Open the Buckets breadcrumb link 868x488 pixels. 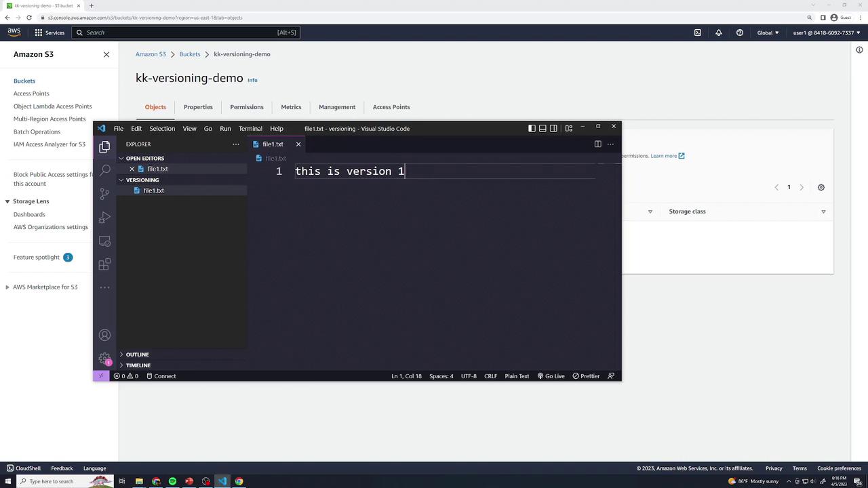[x=190, y=54]
